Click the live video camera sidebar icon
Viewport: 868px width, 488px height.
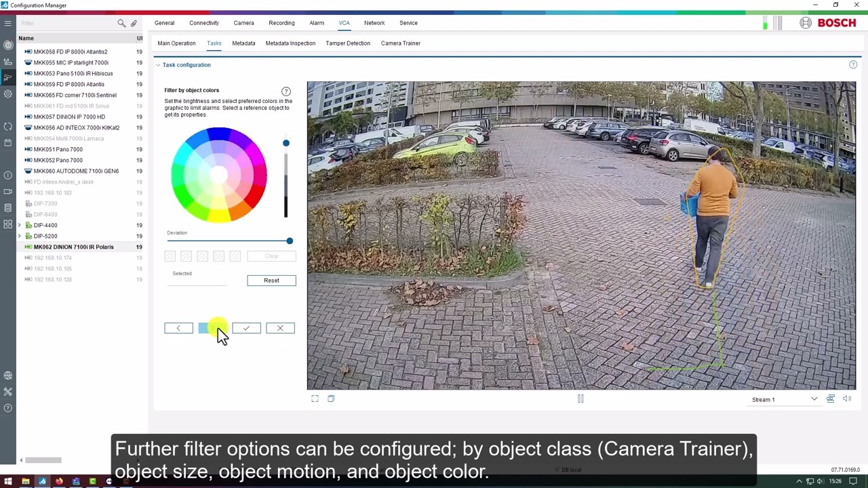point(7,191)
